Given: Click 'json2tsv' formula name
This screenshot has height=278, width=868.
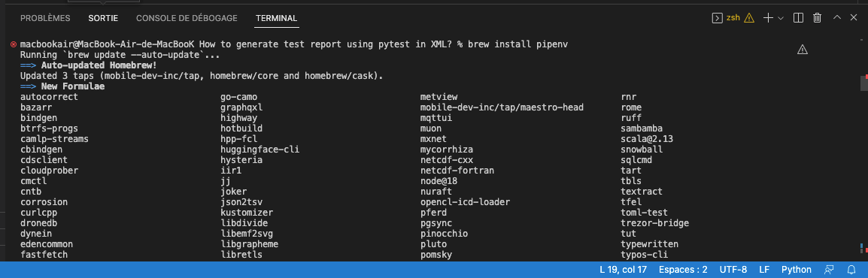Looking at the screenshot, I should (241, 201).
